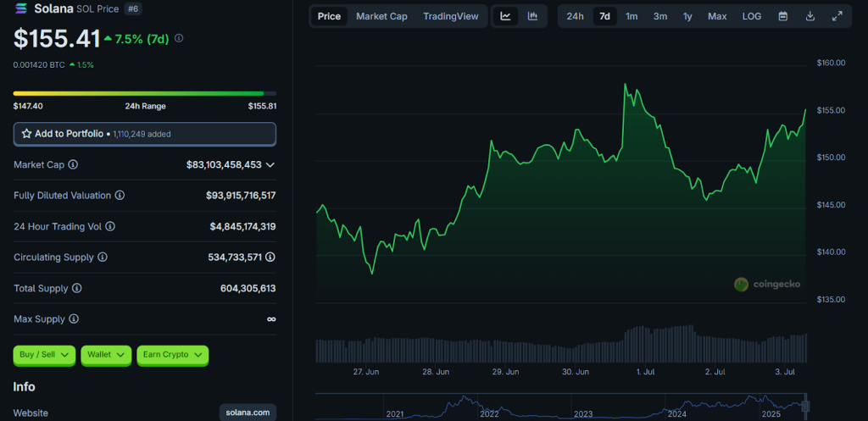Click the star icon in Add to Portfolio
The image size is (868, 421).
pyautogui.click(x=26, y=133)
